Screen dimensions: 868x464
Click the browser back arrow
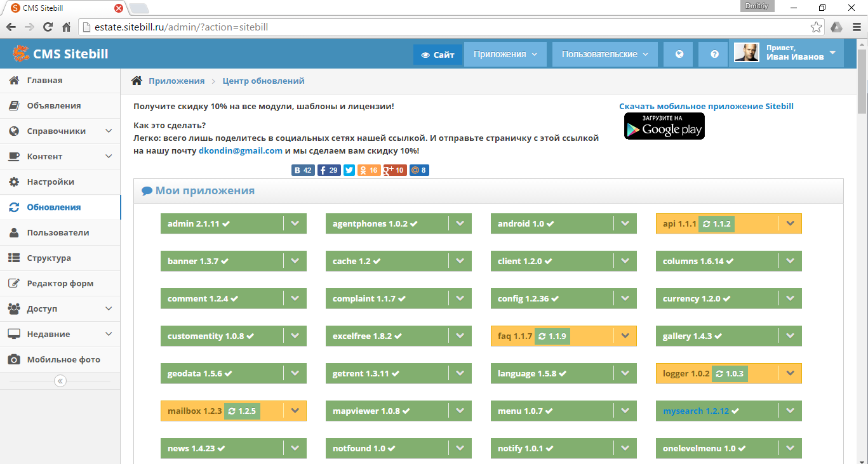11,27
